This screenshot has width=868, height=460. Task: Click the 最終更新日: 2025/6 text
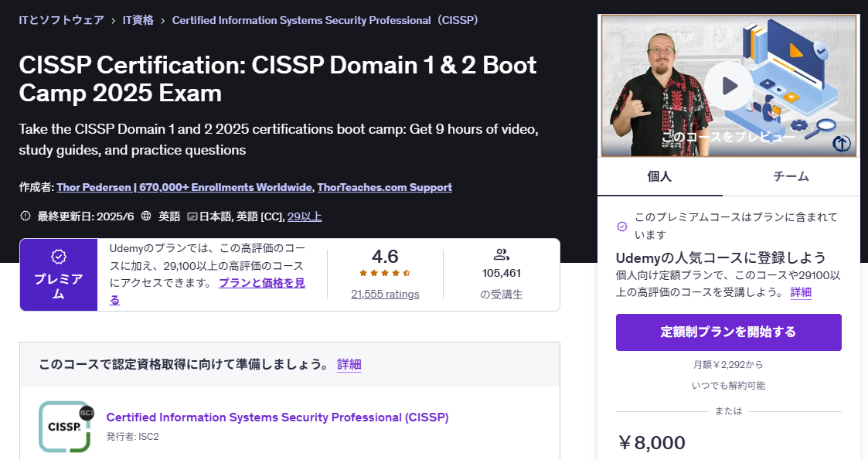tap(86, 216)
